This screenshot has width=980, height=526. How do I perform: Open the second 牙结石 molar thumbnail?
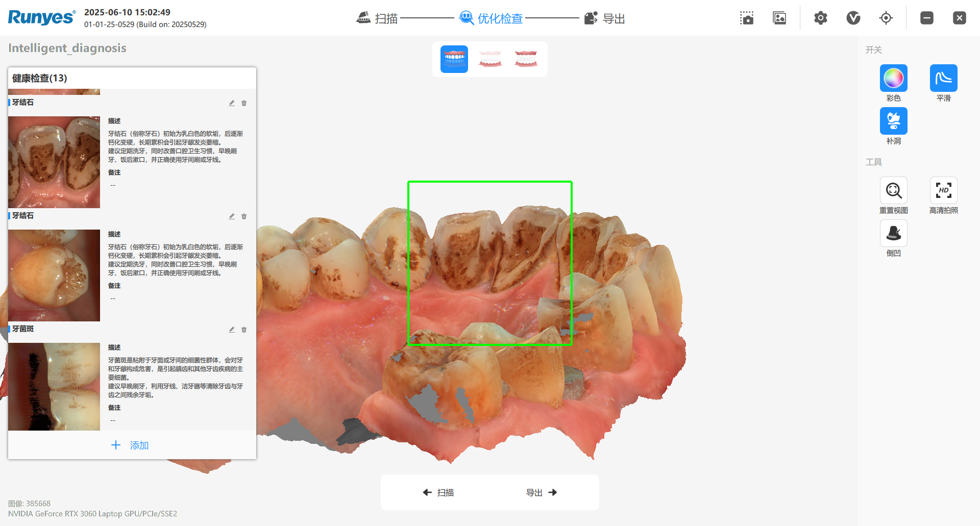click(x=54, y=275)
